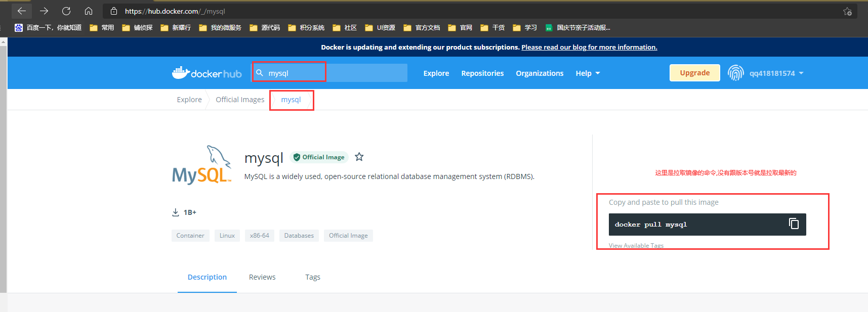Select the Databases category tag
Viewport: 868px width, 312px height.
(x=299, y=236)
